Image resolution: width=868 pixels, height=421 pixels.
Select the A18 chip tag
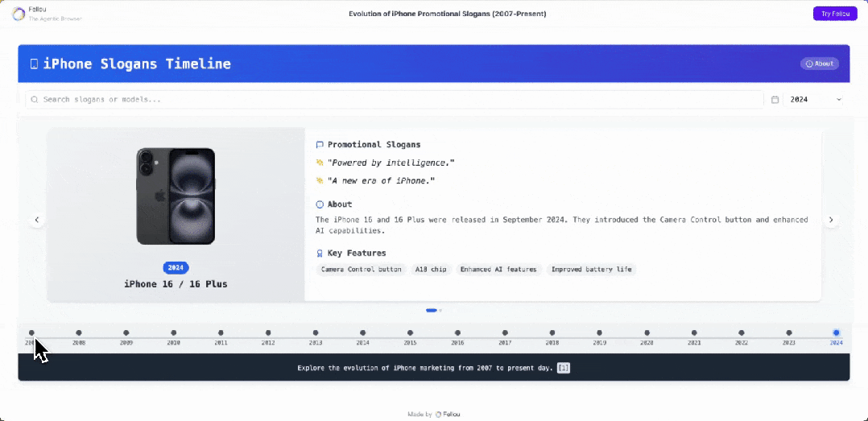coord(431,270)
